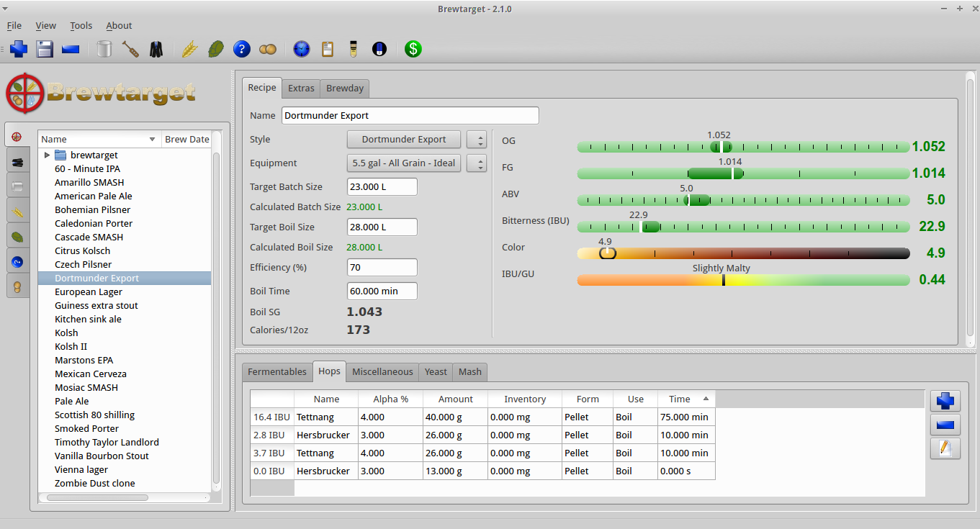Switch to the Miscellaneous tab
980x529 pixels.
tap(382, 371)
